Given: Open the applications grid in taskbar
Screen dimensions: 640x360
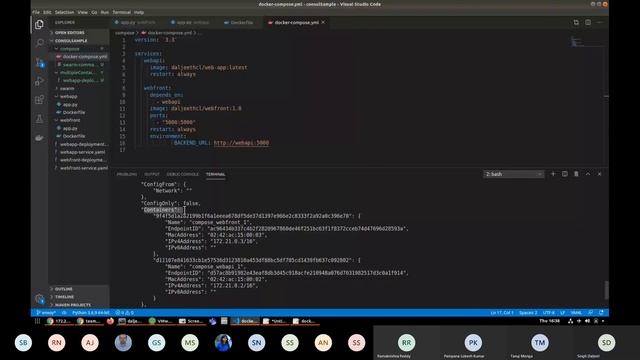Looking at the screenshot, I should click(x=38, y=321).
